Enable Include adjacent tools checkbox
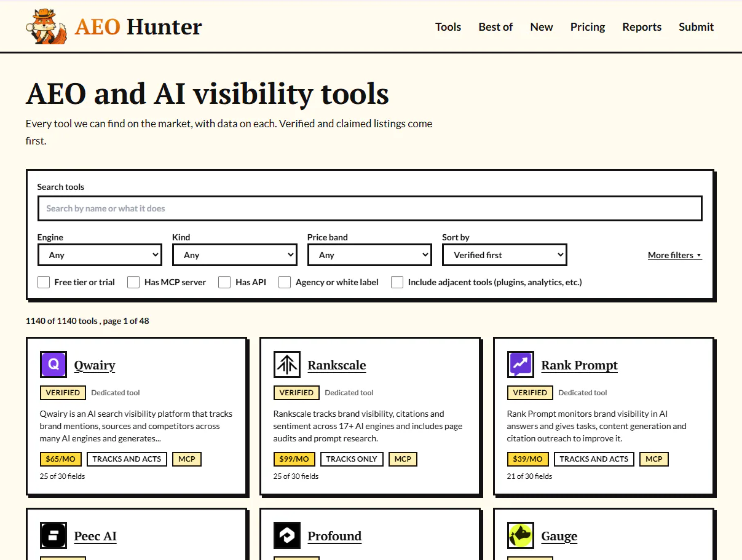This screenshot has width=742, height=560. (x=397, y=282)
